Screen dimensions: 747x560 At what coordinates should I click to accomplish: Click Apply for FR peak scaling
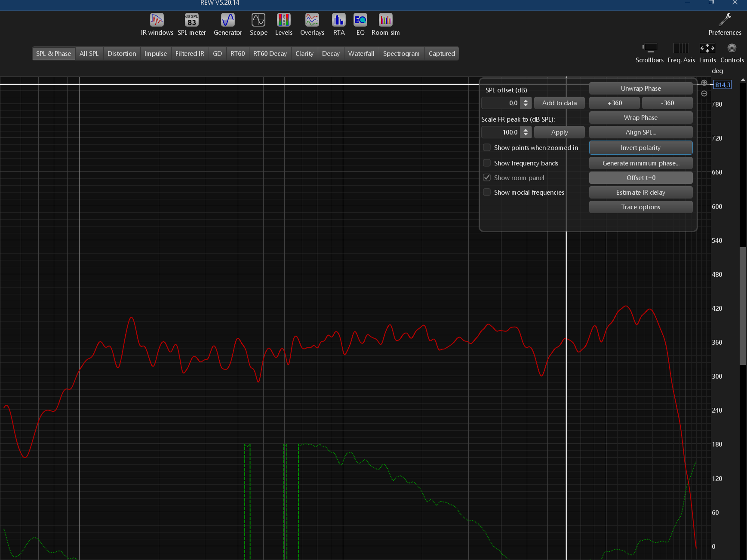click(x=559, y=132)
